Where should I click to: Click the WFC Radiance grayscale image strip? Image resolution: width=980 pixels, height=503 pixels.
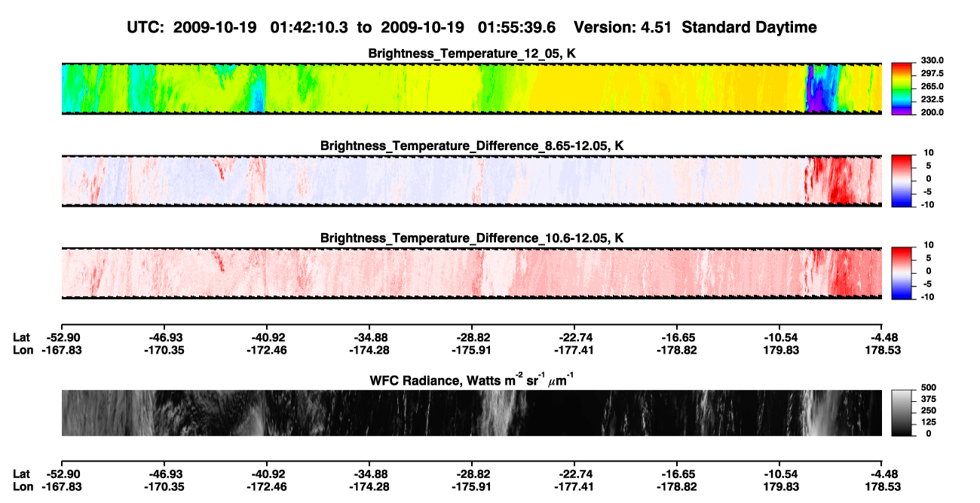471,413
